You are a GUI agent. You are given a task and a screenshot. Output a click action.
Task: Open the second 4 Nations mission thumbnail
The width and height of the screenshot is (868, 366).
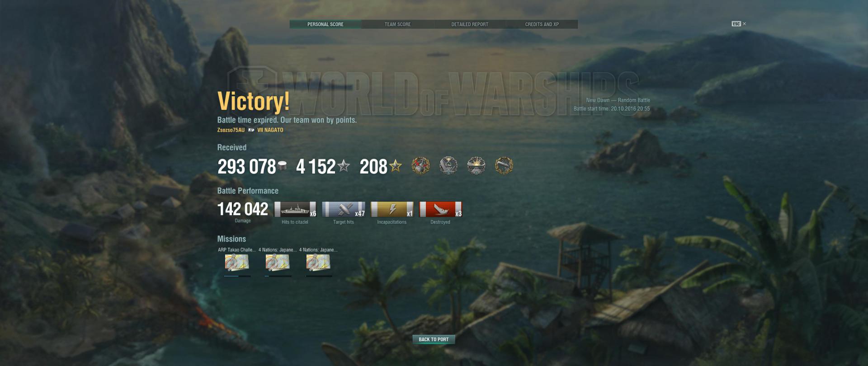coord(278,262)
